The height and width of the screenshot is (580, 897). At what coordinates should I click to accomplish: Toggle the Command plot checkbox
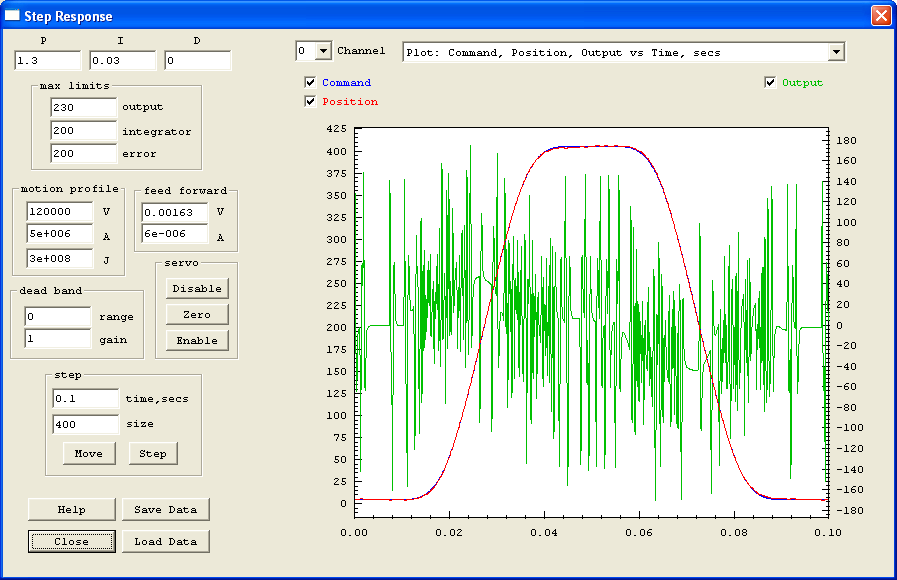click(311, 83)
